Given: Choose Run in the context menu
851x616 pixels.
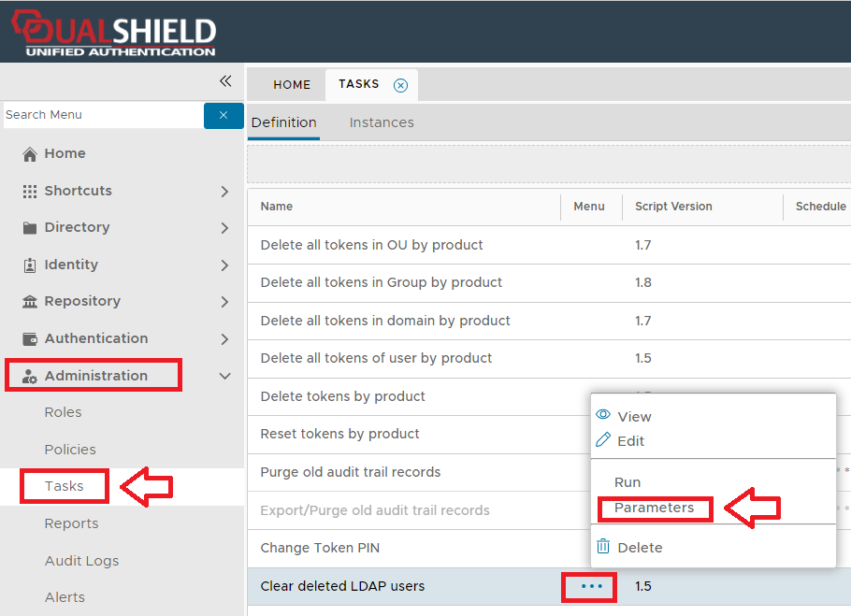Looking at the screenshot, I should click(x=627, y=482).
